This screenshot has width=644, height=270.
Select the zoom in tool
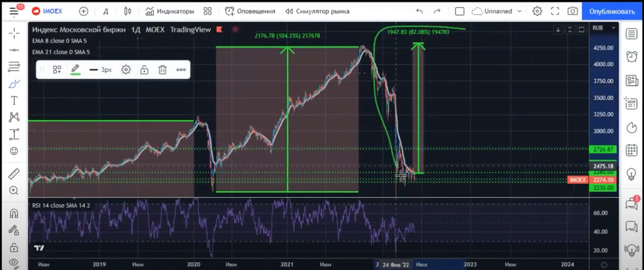click(x=14, y=190)
